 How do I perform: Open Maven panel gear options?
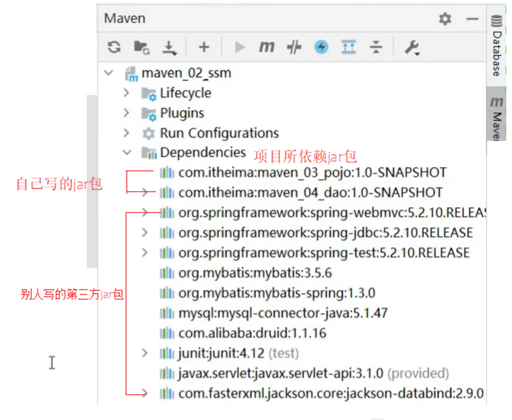445,19
